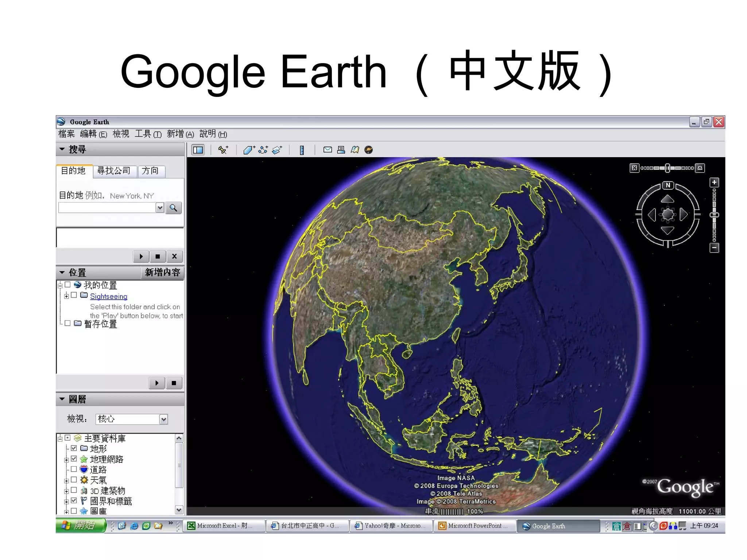
Task: Click the vertical zoom slider handle
Action: pos(714,215)
